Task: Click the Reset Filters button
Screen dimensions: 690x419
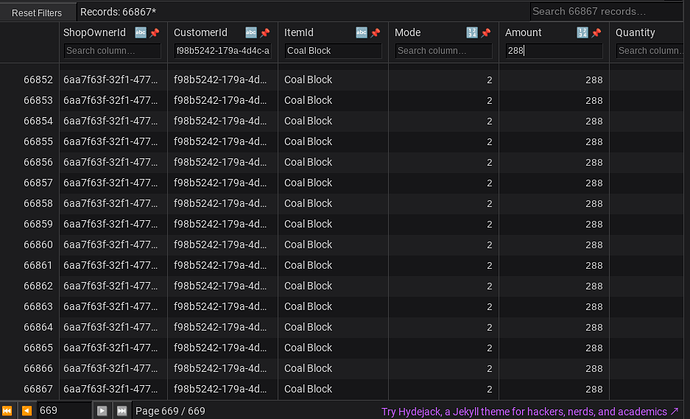Action: 37,13
